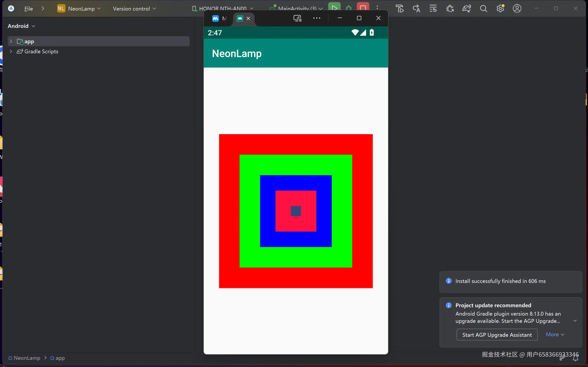The image size is (588, 367).
Task: Click the Sync Project with Gradle elephant icon
Action: (466, 9)
